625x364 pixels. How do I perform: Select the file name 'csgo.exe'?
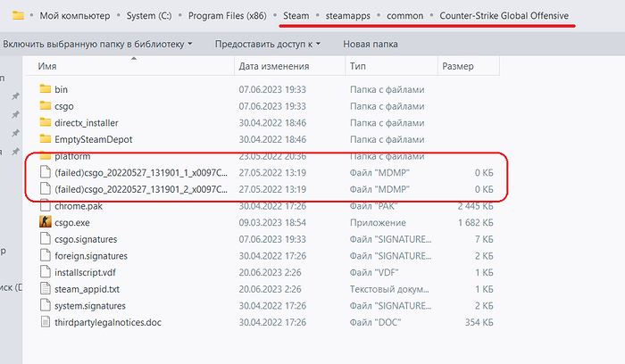click(x=72, y=223)
